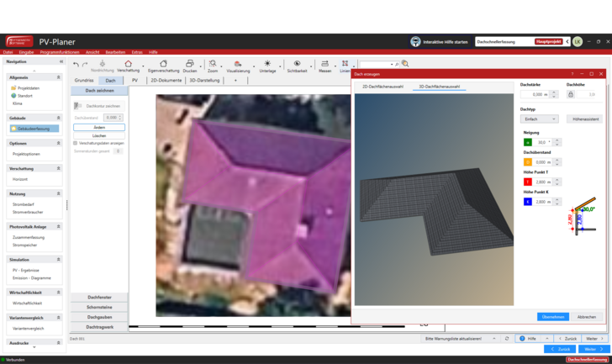Viewport: 612px width, 364px height.
Task: Open the LK user avatar
Action: pyautogui.click(x=578, y=42)
